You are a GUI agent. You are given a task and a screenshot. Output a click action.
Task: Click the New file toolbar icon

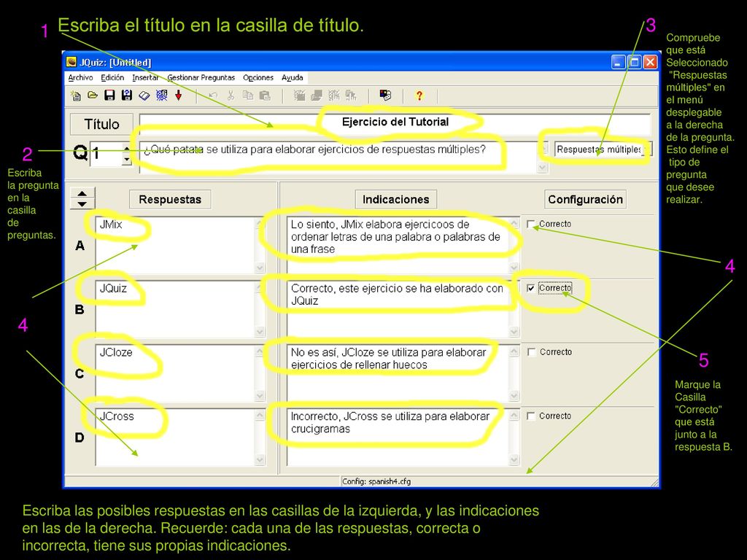click(x=76, y=96)
